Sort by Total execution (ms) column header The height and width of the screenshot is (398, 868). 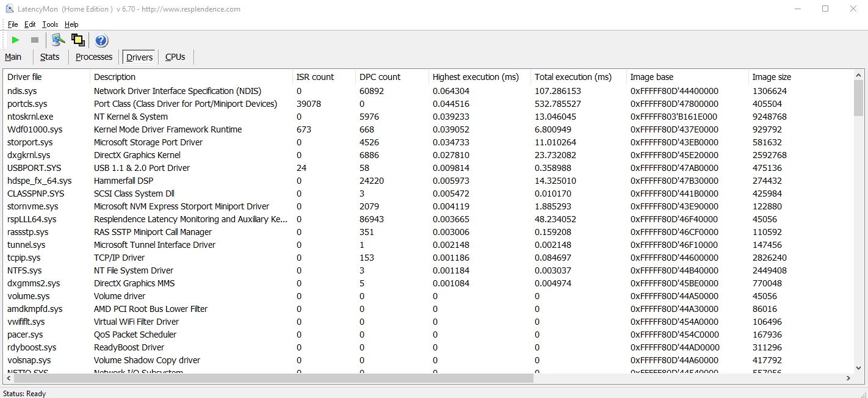pyautogui.click(x=578, y=77)
